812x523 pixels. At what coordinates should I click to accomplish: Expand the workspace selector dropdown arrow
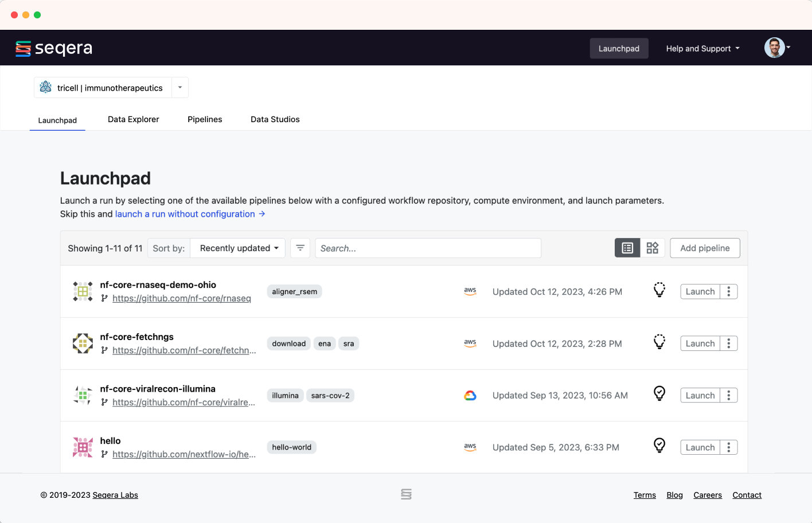click(x=180, y=88)
